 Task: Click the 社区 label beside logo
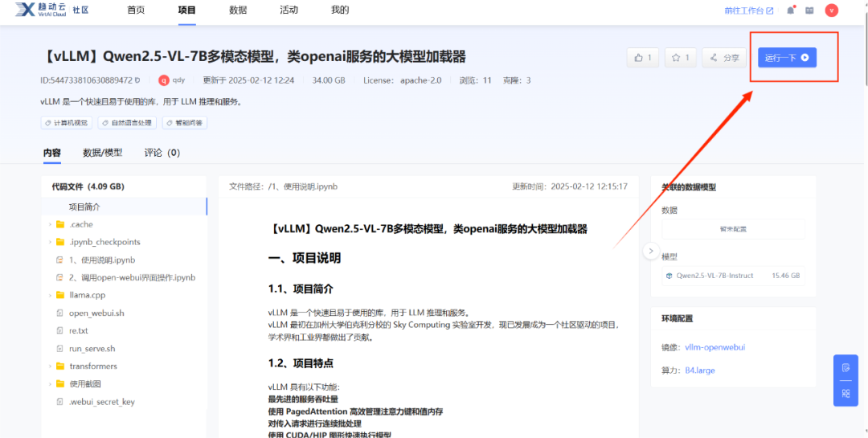pos(80,10)
